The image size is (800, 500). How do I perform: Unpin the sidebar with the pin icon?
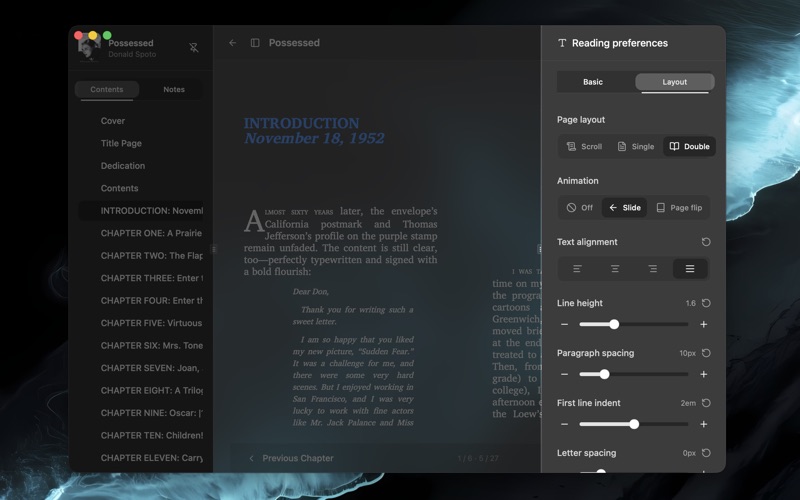click(x=193, y=48)
